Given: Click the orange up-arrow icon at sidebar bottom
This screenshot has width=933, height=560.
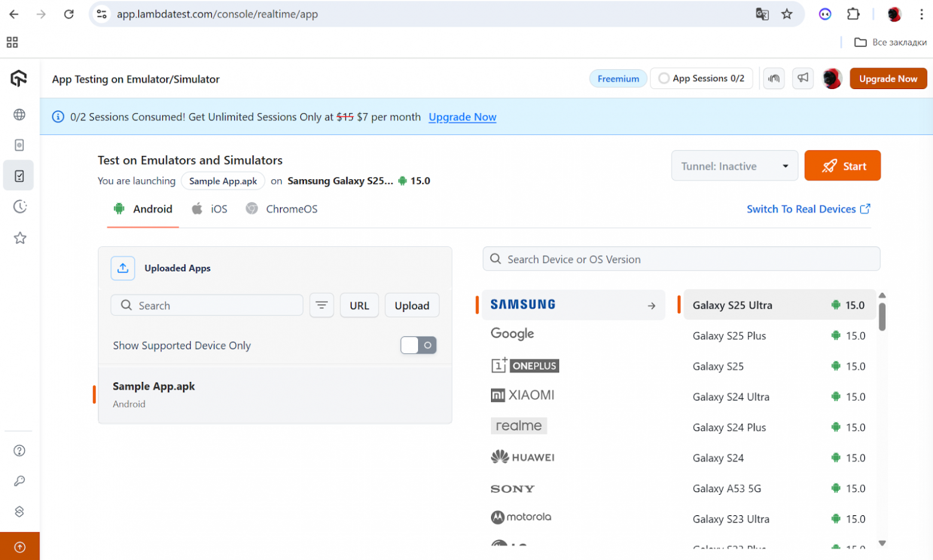Looking at the screenshot, I should [x=20, y=547].
